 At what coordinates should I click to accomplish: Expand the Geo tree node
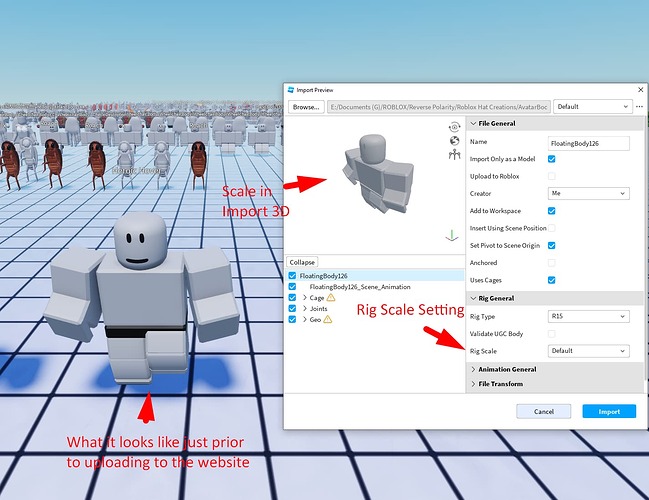tap(305, 319)
